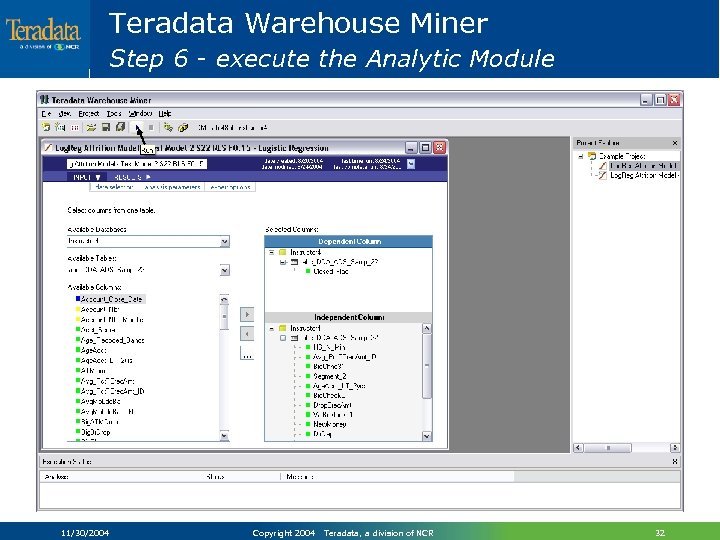Click the Save floppy disk toolbar icon
Image resolution: width=720 pixels, height=540 pixels.
pyautogui.click(x=106, y=127)
